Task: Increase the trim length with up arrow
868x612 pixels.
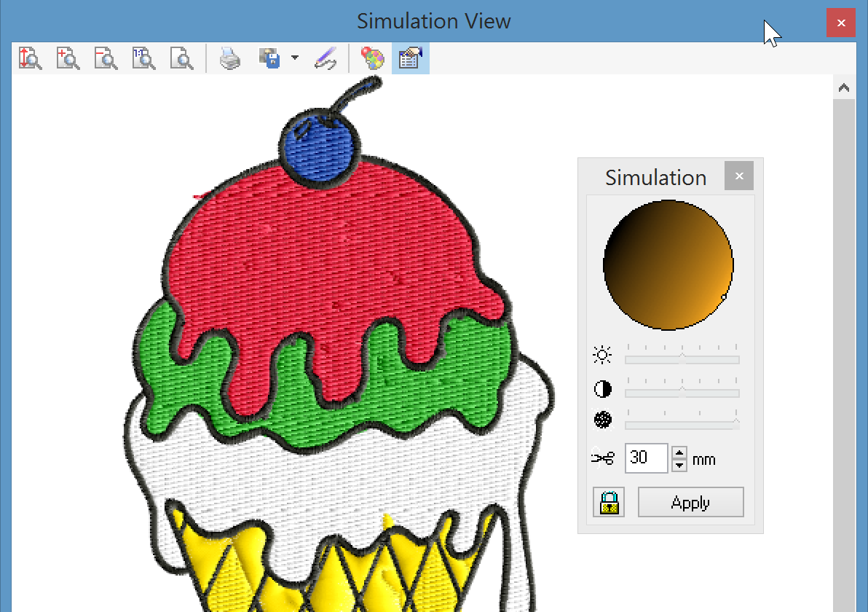Action: pos(679,452)
